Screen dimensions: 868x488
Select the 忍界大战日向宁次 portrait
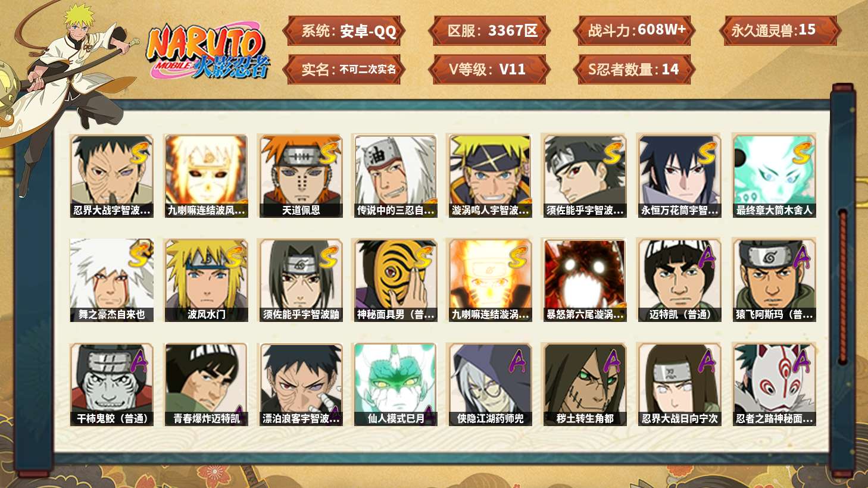[679, 384]
